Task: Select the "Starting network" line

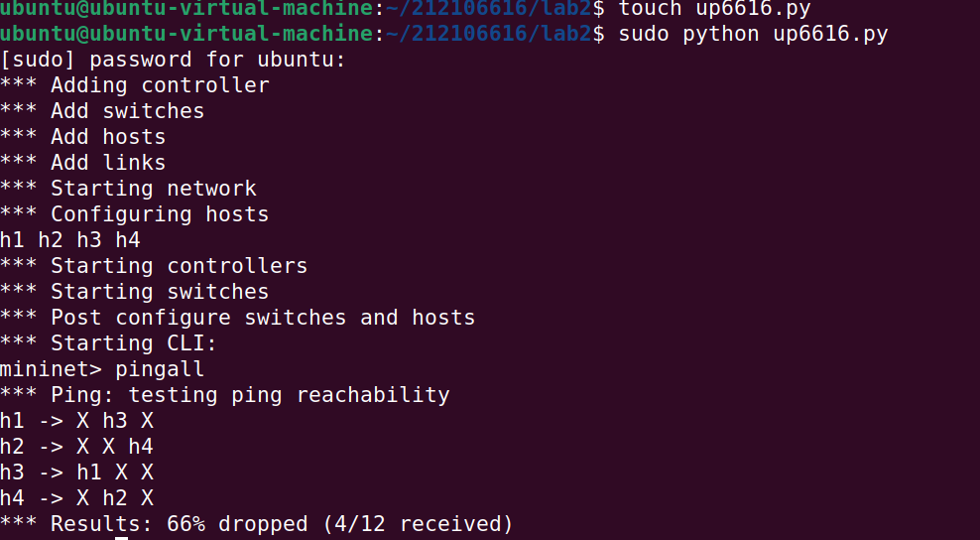Action: (129, 189)
